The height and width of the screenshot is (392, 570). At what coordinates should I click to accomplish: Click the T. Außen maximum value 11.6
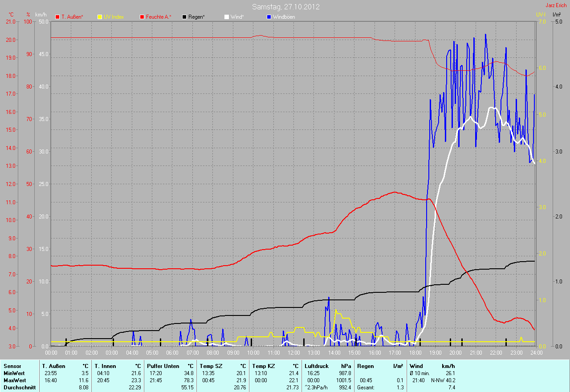point(83,380)
